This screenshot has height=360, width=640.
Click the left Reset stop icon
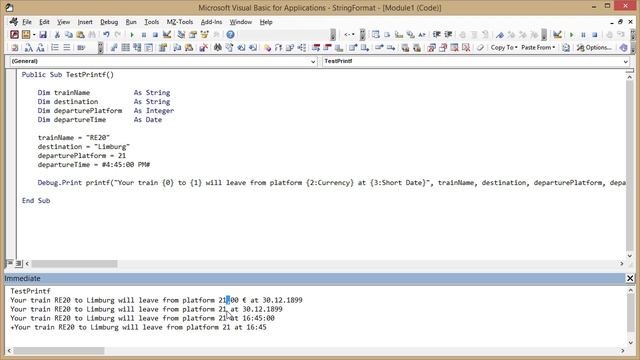155,35
